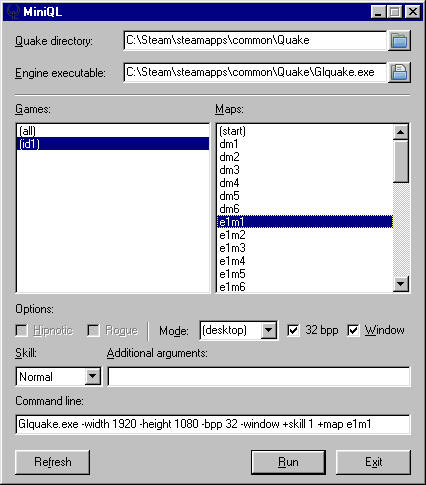This screenshot has height=485, width=426.
Task: Select (all) in the Games list
Action: [x=113, y=131]
